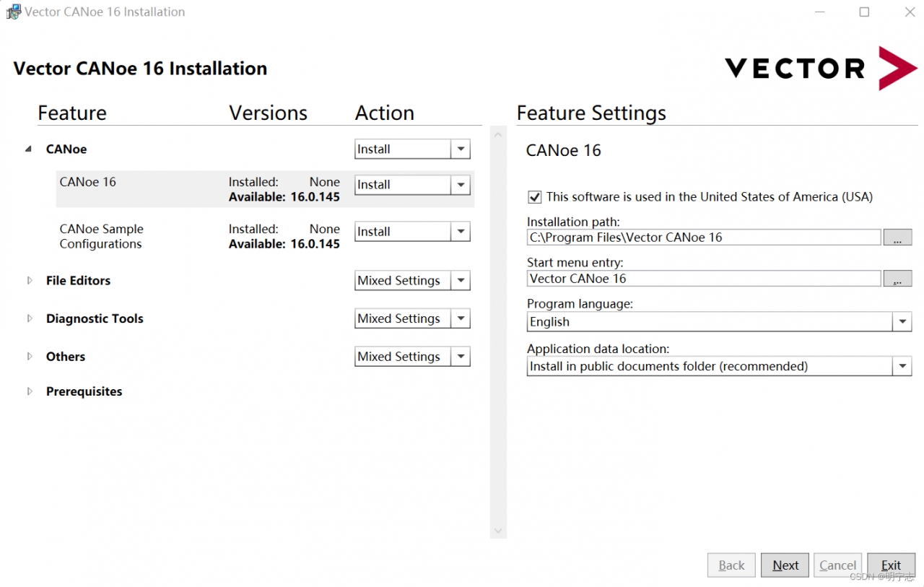Screen dimensions: 924x587
Task: Toggle the used in USA checkbox
Action: pyautogui.click(x=535, y=196)
